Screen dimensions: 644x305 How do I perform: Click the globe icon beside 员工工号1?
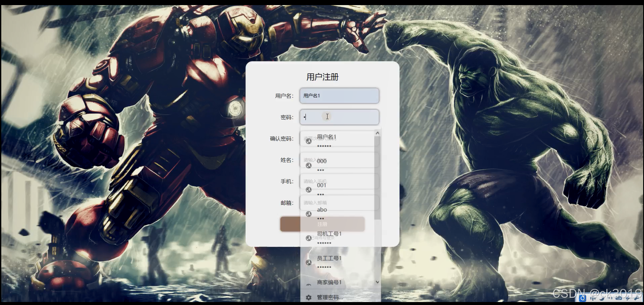tap(309, 263)
